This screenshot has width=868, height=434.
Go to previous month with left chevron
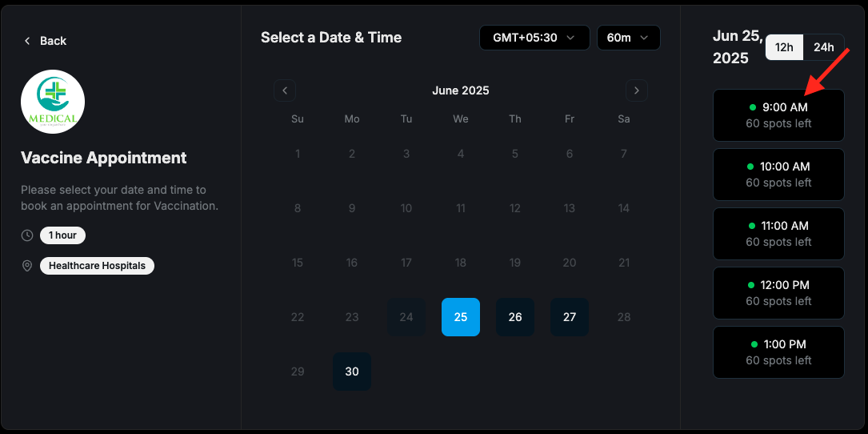tap(285, 90)
